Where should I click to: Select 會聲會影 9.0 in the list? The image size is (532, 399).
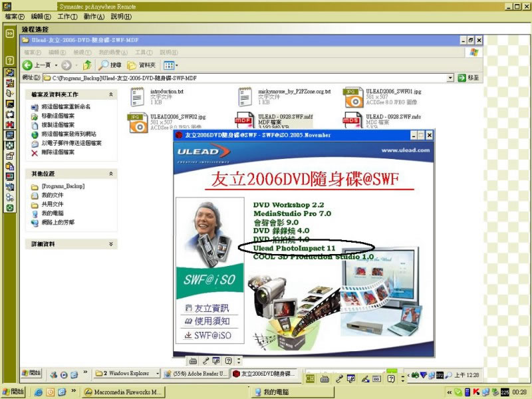pos(276,223)
